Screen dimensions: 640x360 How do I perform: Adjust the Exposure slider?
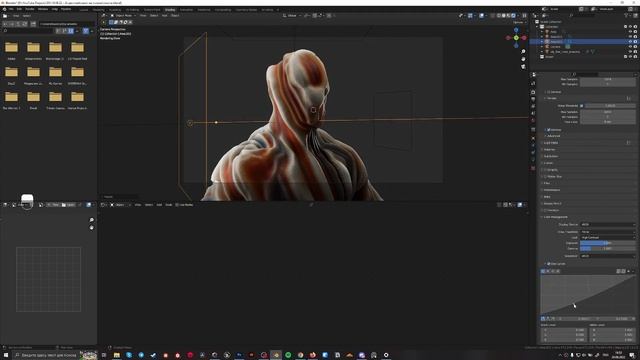click(x=608, y=243)
